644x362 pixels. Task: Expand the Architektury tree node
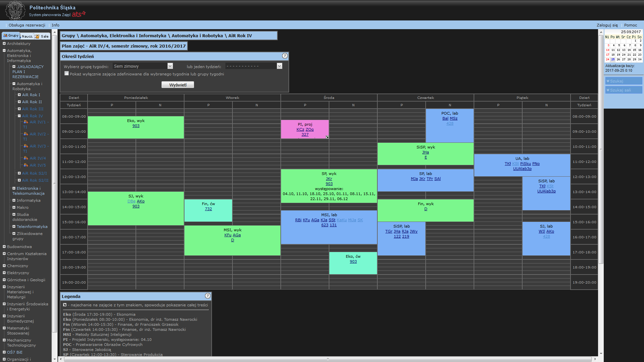(x=4, y=44)
